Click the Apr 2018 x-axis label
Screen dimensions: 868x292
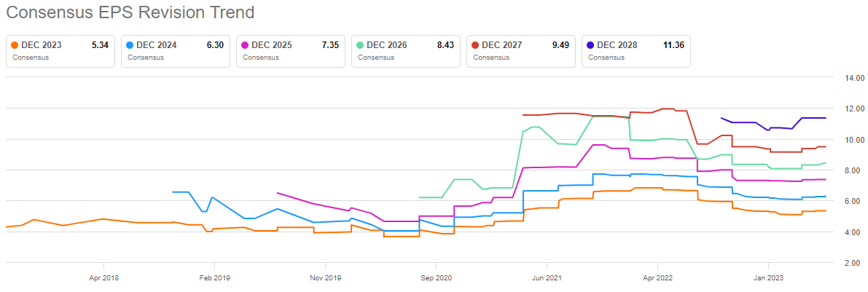pos(104,277)
